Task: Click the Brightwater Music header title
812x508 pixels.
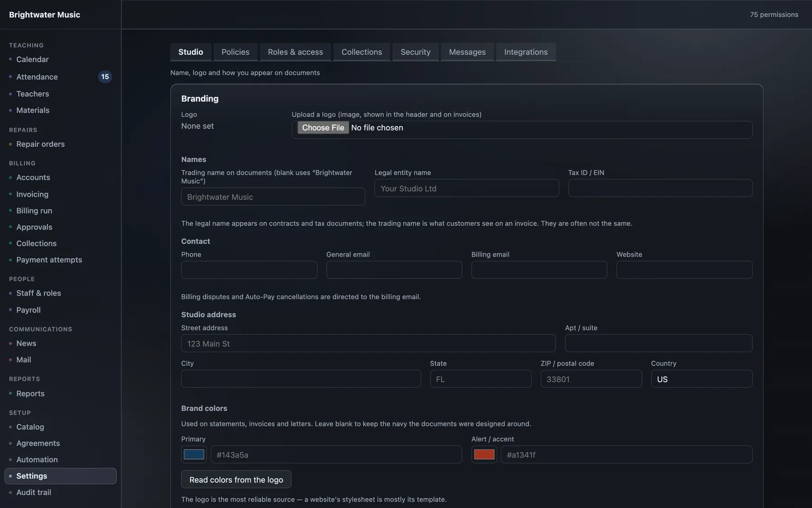Action: [x=45, y=14]
